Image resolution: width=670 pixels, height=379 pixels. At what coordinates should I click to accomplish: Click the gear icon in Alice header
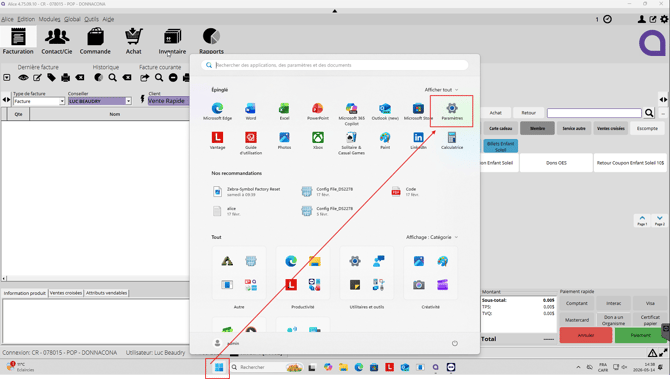[x=664, y=19]
